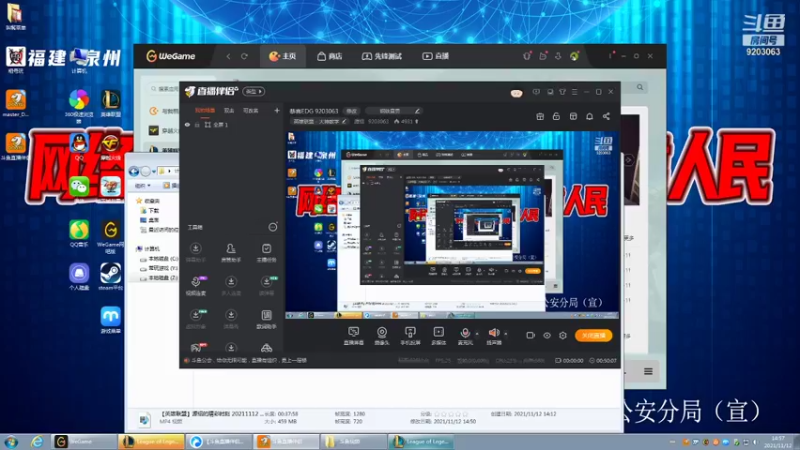The height and width of the screenshot is (450, 800).
Task: Open the skin shirt icon in title bar
Action: pyautogui.click(x=562, y=92)
